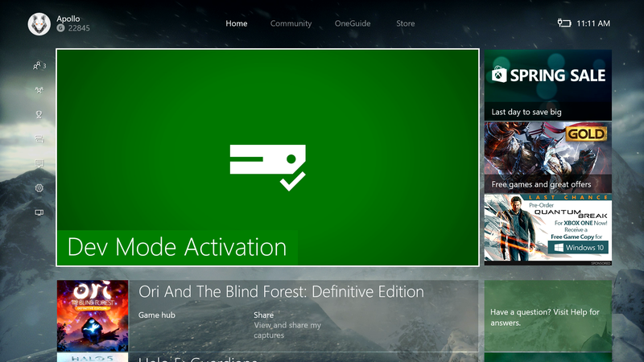The height and width of the screenshot is (362, 644).
Task: Open the Notifications icon in the sidebar
Action: point(39,164)
